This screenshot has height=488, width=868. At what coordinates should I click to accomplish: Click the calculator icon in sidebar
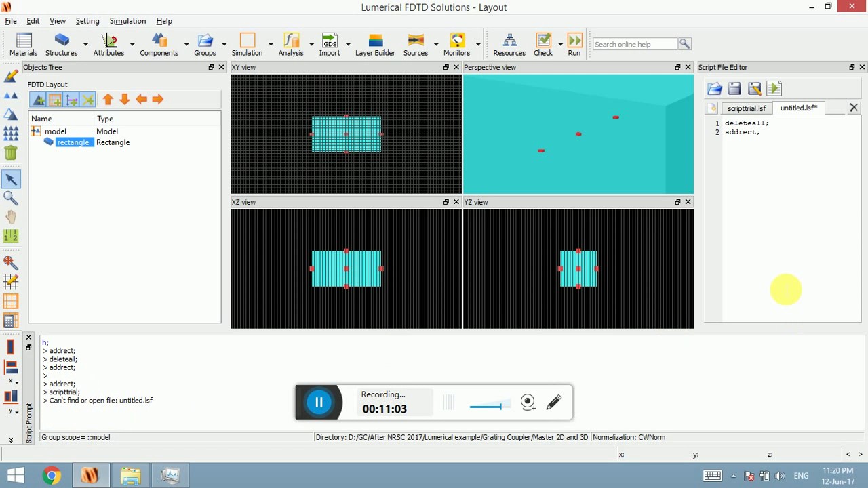tap(11, 321)
